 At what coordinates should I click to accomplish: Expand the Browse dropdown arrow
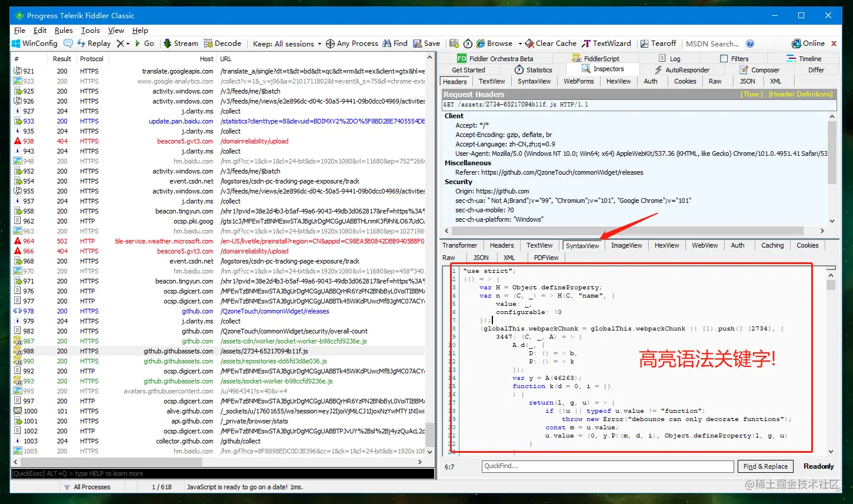[520, 44]
